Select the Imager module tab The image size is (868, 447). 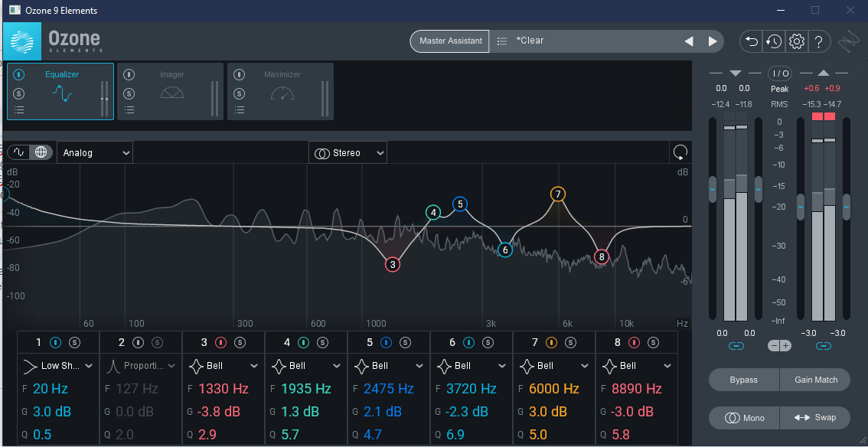coord(172,91)
